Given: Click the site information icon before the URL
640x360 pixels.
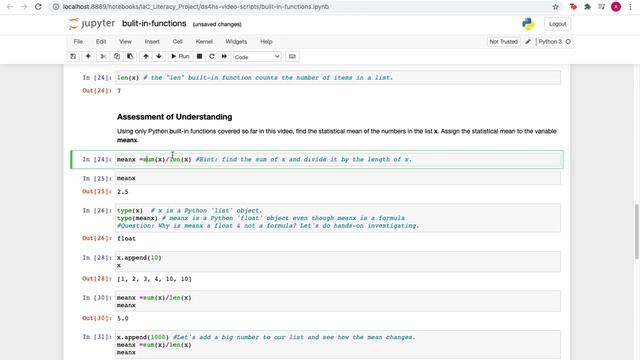Looking at the screenshot, I should click(x=56, y=7).
